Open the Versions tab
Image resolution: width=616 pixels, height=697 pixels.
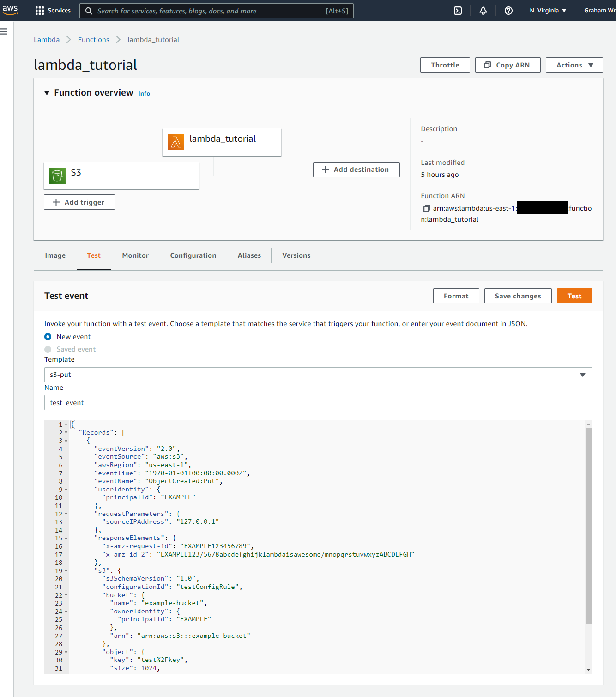point(296,255)
